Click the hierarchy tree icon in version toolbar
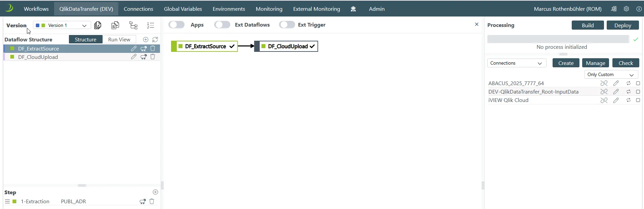The image size is (644, 209). (x=133, y=25)
